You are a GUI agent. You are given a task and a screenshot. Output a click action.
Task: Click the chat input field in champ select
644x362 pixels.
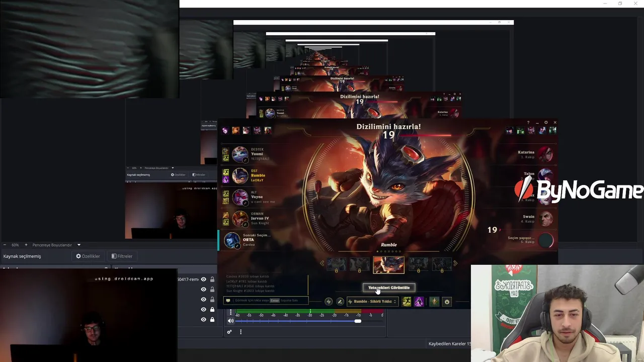point(266,300)
